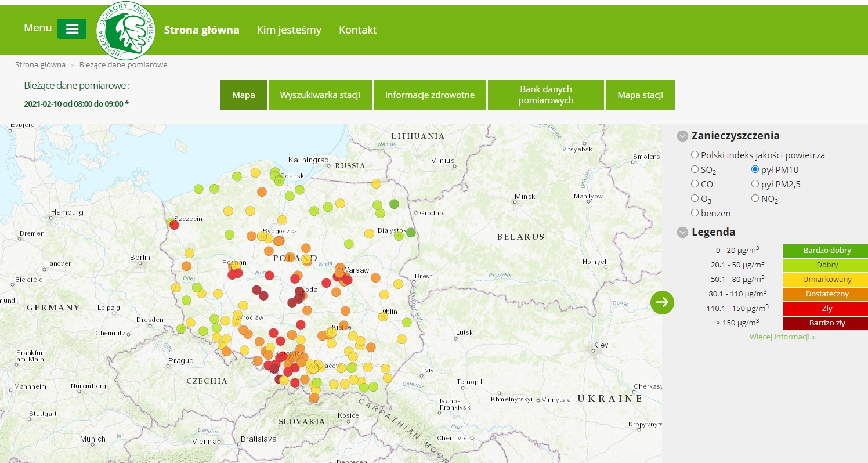Click the green arrow to collapse side panel
Viewport: 868px width, 463px height.
(663, 302)
